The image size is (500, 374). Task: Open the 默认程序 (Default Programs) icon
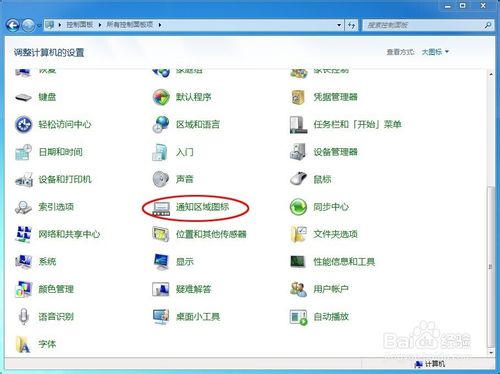click(161, 97)
